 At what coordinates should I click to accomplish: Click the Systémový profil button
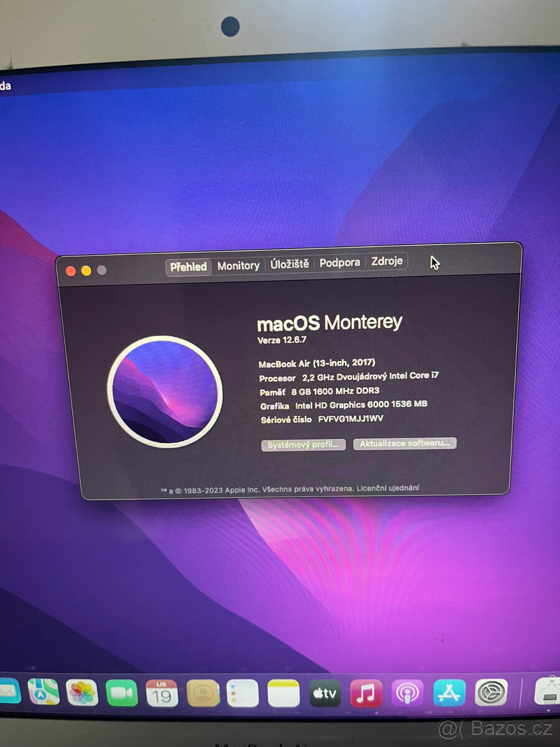point(304,445)
